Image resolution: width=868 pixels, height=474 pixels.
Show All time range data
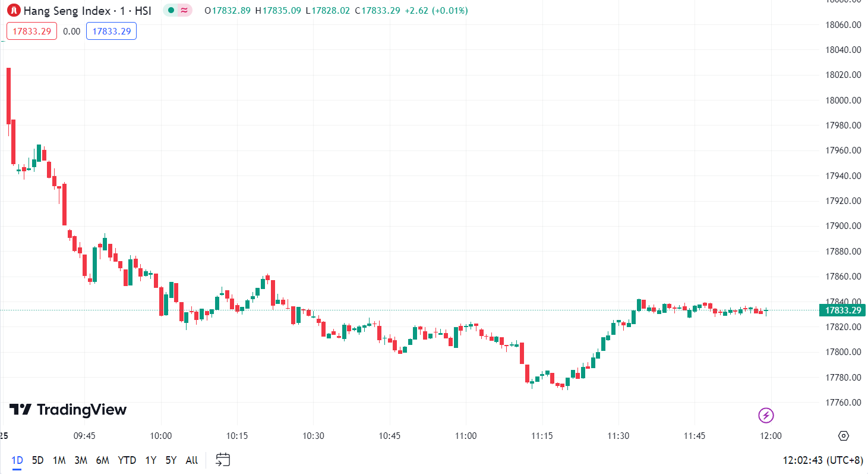coord(191,460)
